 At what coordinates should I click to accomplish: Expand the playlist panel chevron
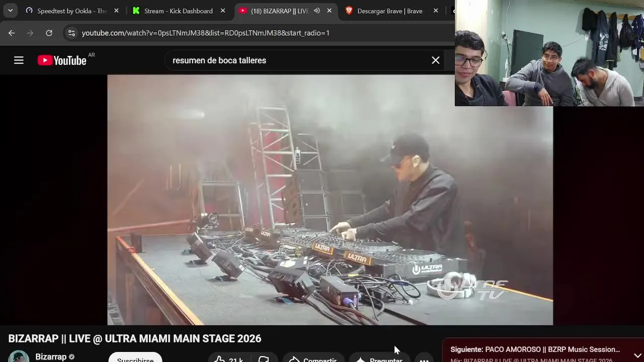tap(637, 355)
